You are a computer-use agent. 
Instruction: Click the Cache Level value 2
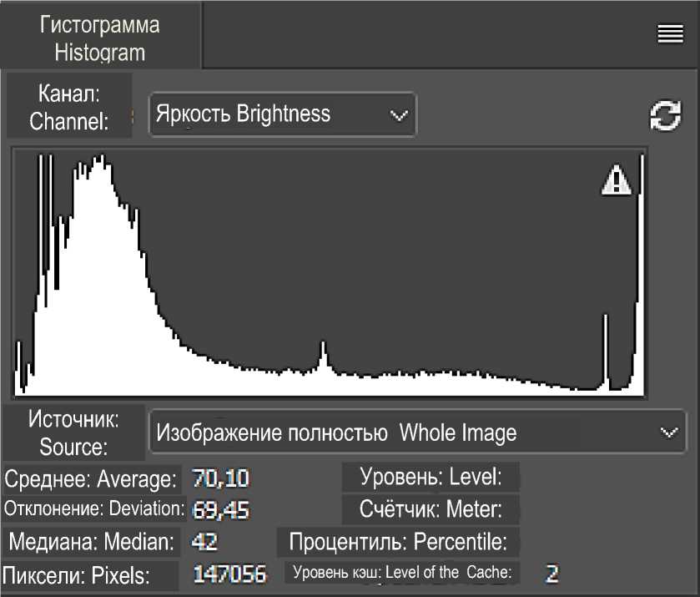point(551,573)
